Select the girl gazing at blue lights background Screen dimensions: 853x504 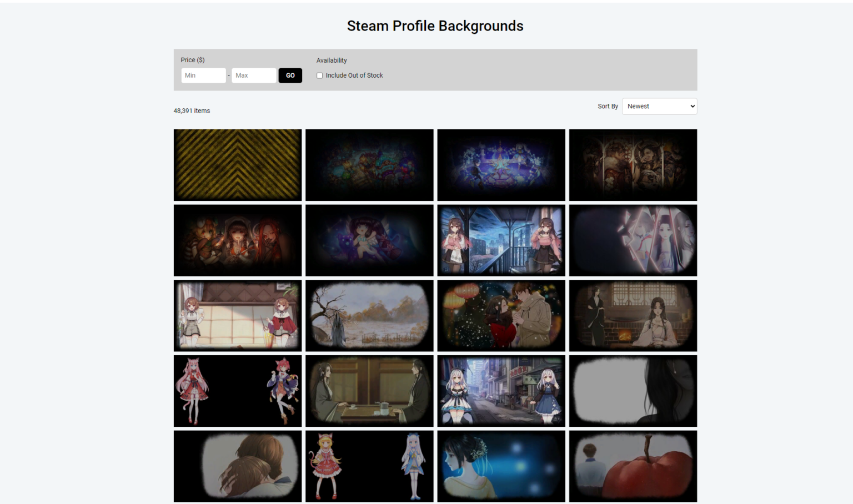click(x=501, y=466)
